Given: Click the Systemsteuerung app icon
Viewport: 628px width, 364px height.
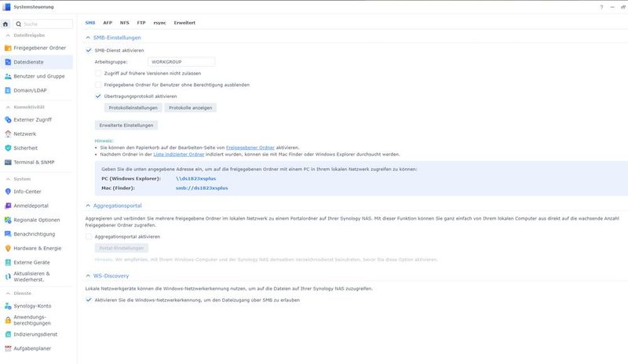Looking at the screenshot, I should (6, 7).
